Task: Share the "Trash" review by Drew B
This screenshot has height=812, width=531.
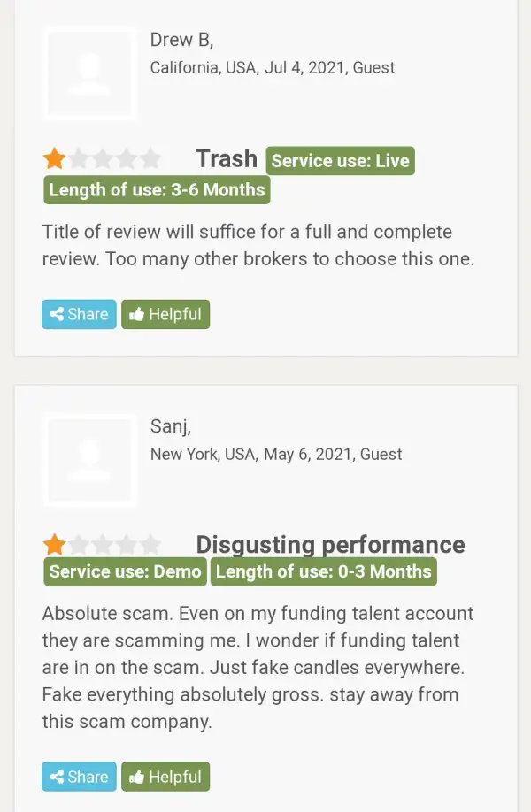Action: [x=79, y=314]
